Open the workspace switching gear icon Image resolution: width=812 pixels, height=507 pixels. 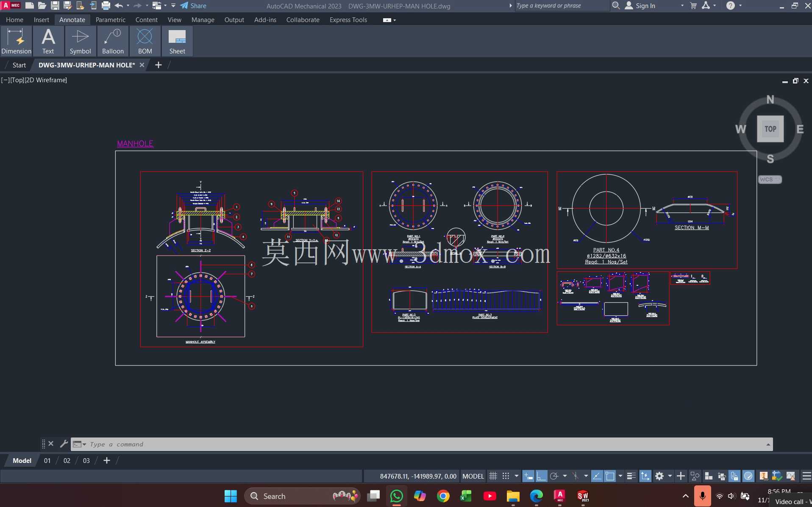(x=659, y=476)
